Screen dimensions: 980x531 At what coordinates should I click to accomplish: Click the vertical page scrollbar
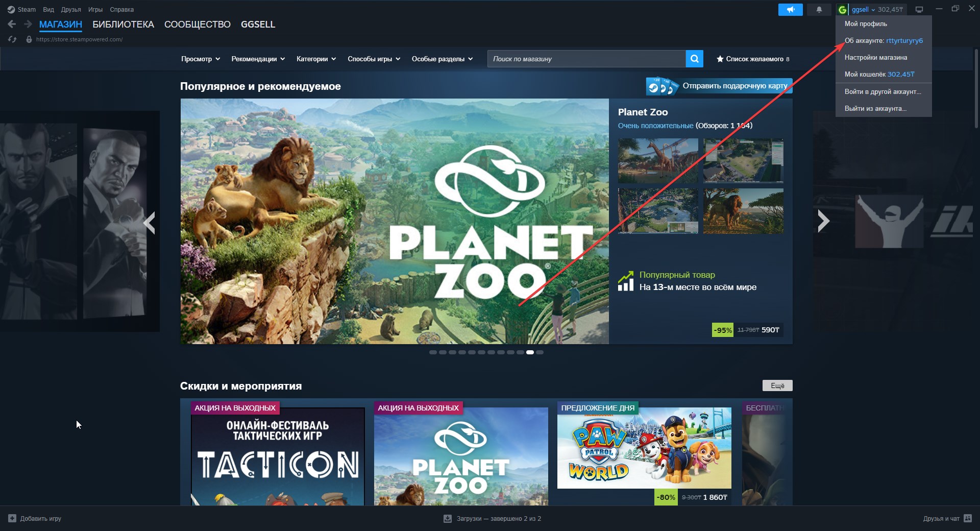976,89
